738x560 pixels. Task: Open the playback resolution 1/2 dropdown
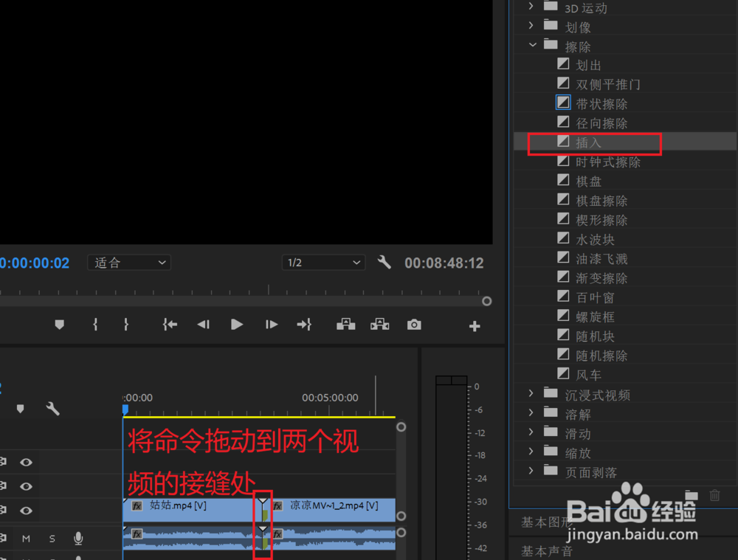[x=323, y=262]
